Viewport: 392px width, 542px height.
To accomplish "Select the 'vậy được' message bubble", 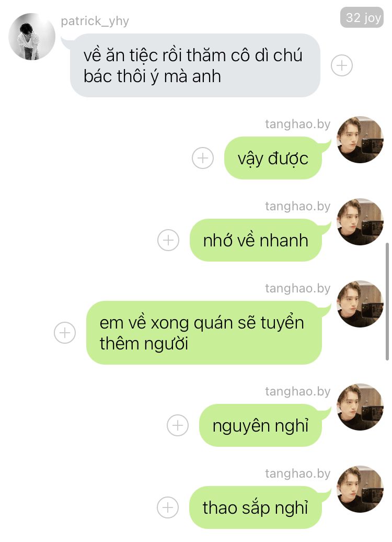I will (273, 158).
